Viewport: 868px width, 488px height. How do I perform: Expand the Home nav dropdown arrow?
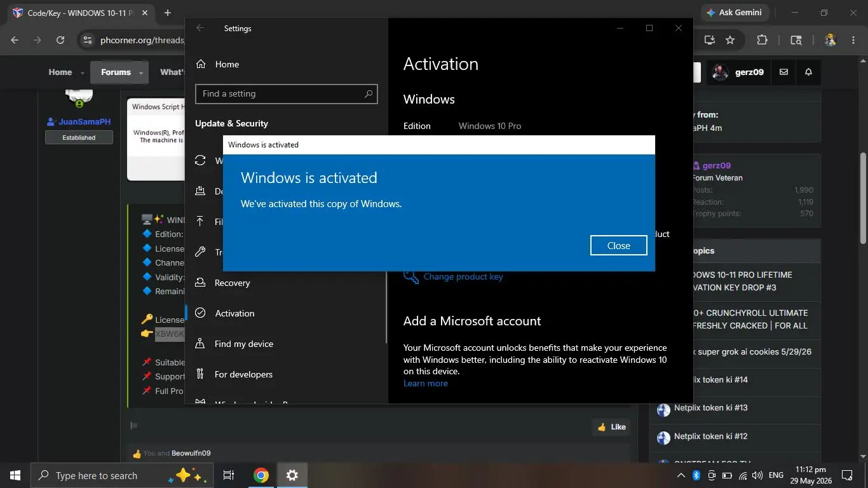[83, 73]
